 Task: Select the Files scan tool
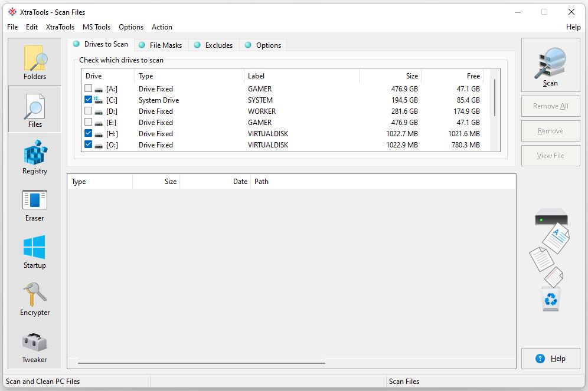[34, 109]
